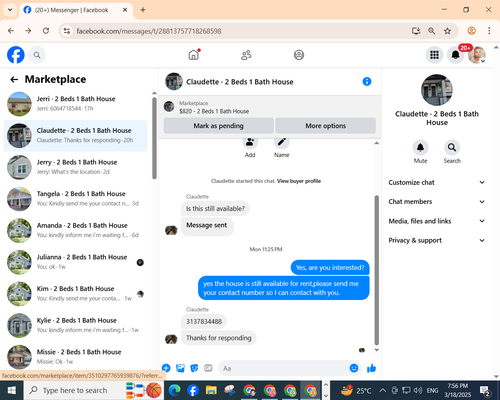Image resolution: width=500 pixels, height=400 pixels.
Task: Click the browser reload icon
Action: click(46, 31)
